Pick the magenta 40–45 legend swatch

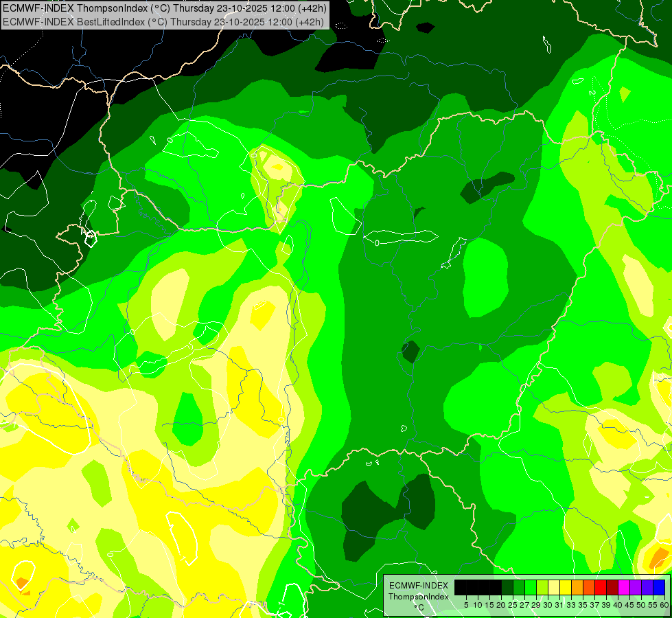(x=624, y=587)
